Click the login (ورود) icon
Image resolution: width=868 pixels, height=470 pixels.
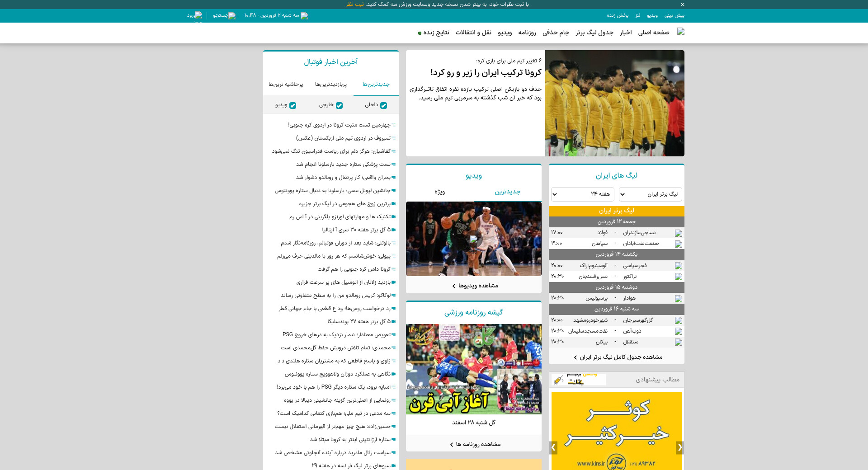pyautogui.click(x=198, y=15)
